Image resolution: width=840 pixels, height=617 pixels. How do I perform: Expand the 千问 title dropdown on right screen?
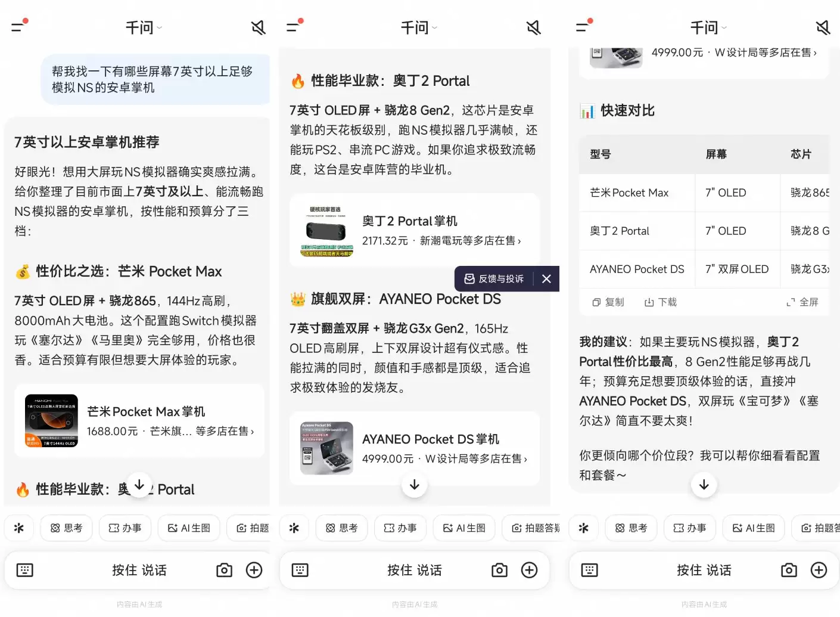708,27
